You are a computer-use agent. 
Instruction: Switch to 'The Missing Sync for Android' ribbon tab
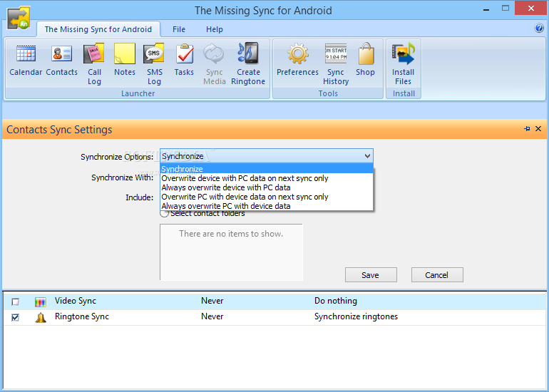pos(98,29)
